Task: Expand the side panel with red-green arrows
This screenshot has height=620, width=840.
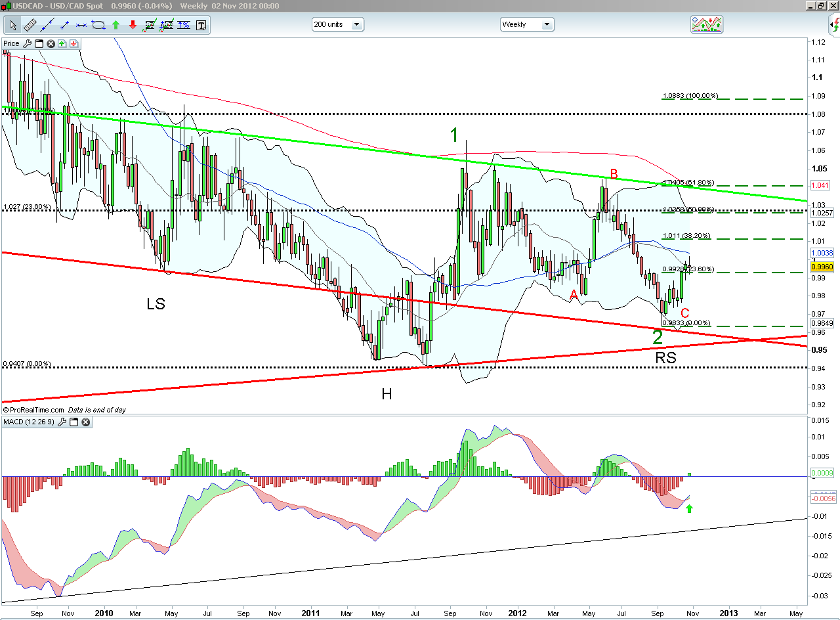Action: pyautogui.click(x=833, y=25)
